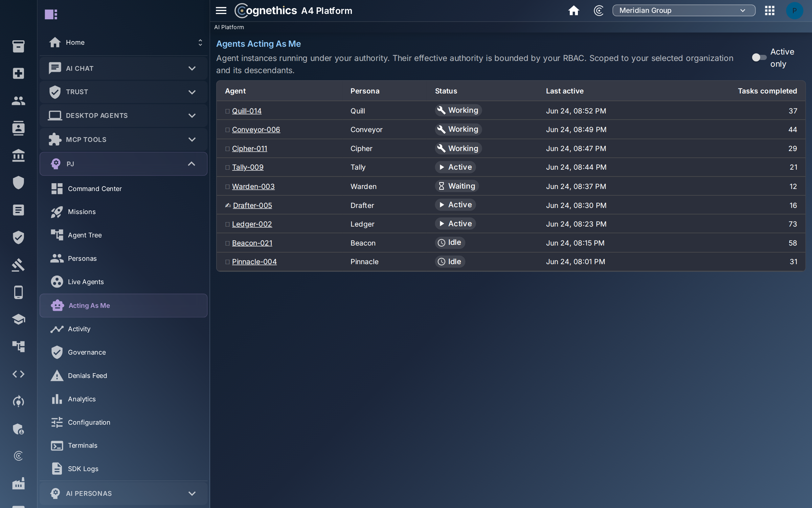Image resolution: width=812 pixels, height=508 pixels.
Task: Open the Conveyor-006 agent link
Action: click(256, 130)
